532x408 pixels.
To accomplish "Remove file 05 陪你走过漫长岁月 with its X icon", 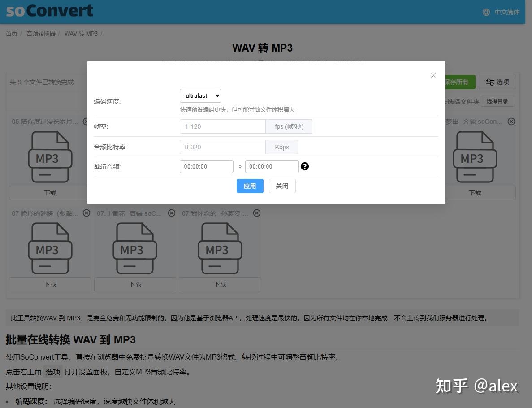I will (x=86, y=121).
